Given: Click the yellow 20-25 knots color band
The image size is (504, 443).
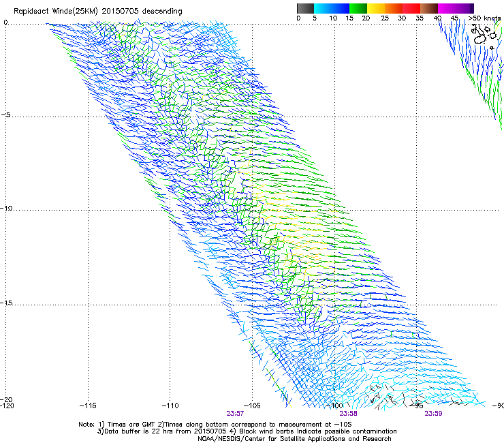Looking at the screenshot, I should tap(376, 8).
